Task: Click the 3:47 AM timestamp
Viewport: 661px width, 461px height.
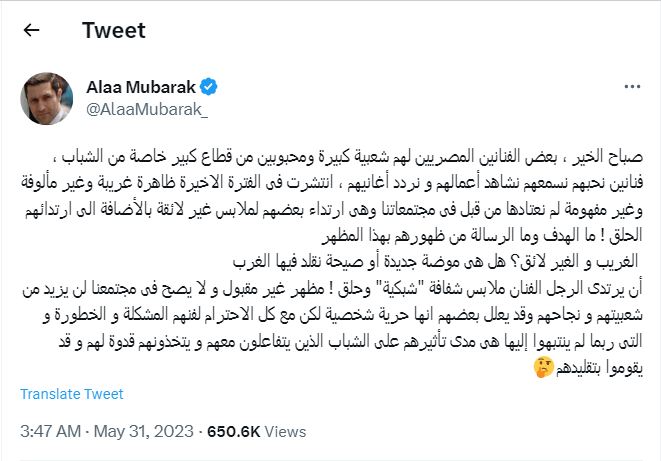Action: pyautogui.click(x=51, y=432)
